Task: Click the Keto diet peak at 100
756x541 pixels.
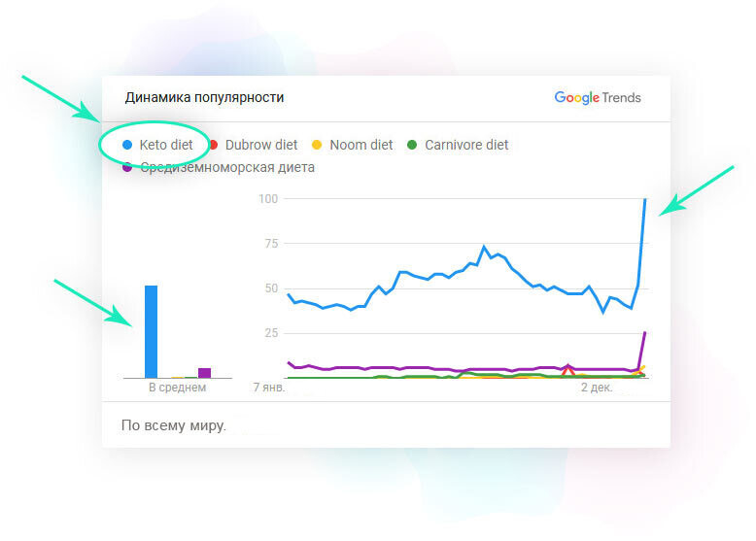Action: (x=645, y=199)
